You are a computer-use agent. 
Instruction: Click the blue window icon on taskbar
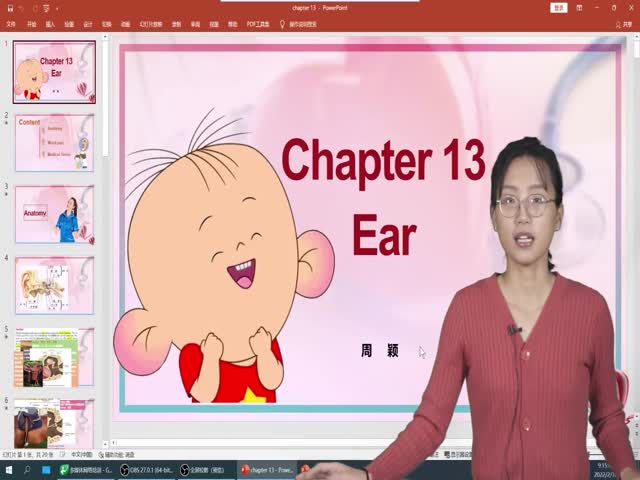pos(46,470)
